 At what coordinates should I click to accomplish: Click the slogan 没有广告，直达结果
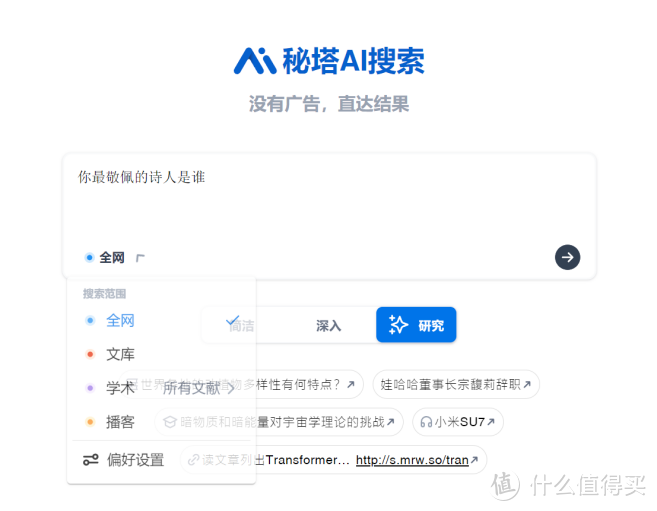click(x=329, y=104)
